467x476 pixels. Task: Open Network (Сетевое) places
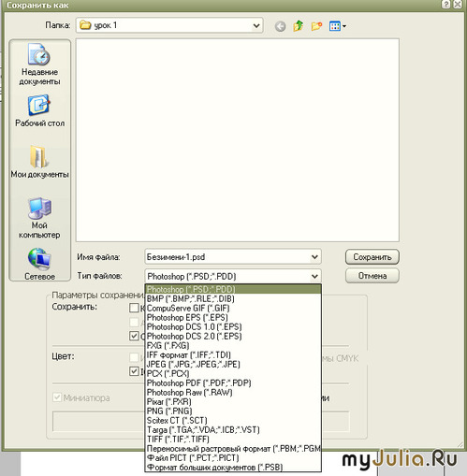(39, 264)
